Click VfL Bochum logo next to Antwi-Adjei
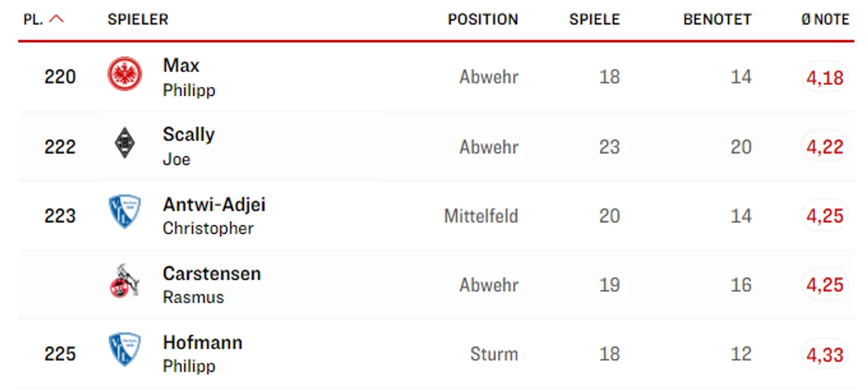 click(x=125, y=212)
